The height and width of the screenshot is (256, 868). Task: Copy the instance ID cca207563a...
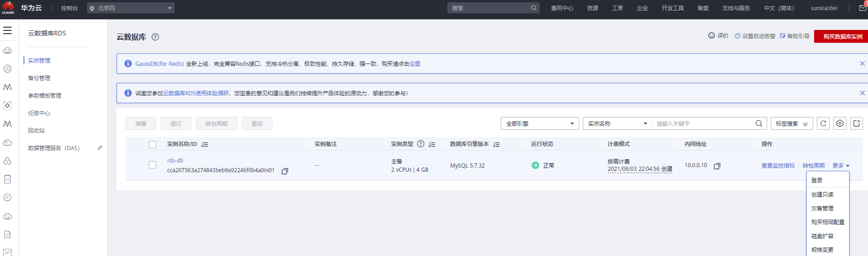[285, 171]
